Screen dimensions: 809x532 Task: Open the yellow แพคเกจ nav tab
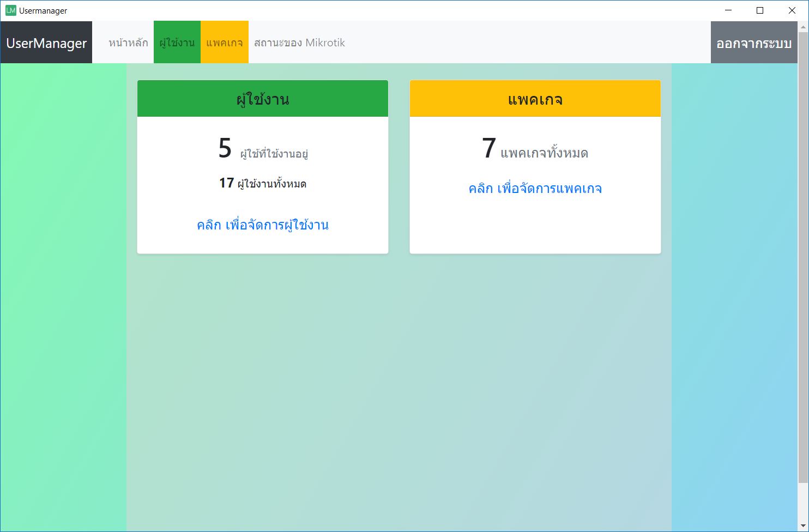click(x=225, y=43)
